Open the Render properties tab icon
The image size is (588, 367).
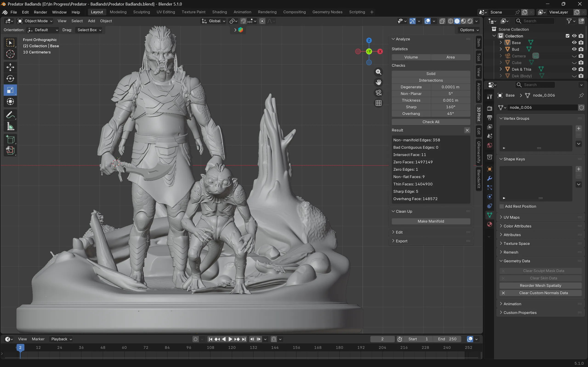point(490,108)
